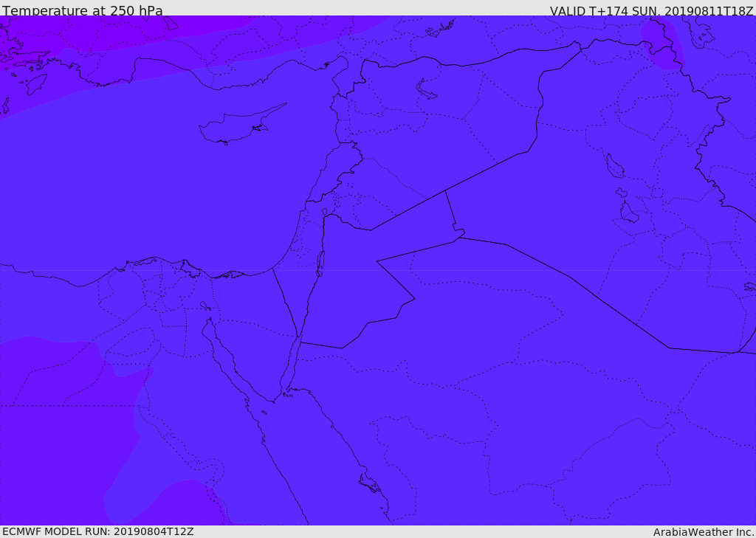The width and height of the screenshot is (756, 538).
Task: Click the Dead Sea on the map
Action: 320,261
